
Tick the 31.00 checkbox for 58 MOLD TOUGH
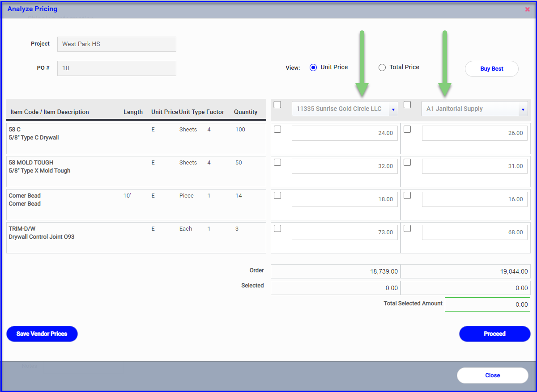coord(407,162)
